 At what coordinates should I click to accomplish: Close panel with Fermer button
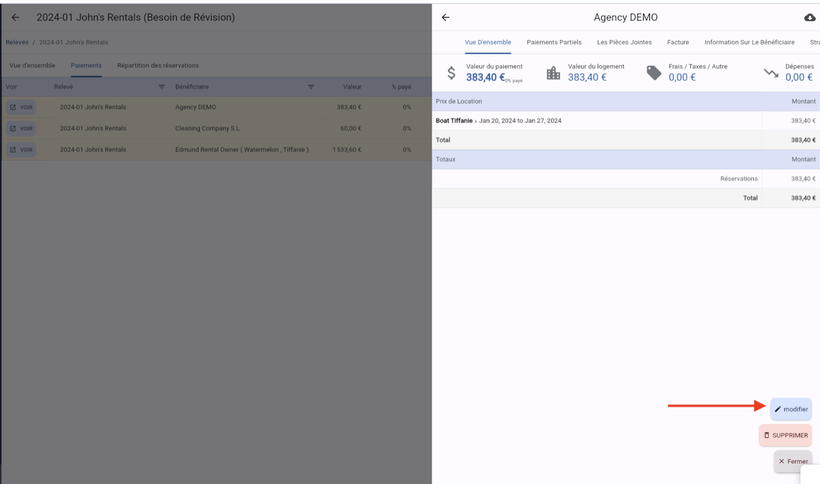pyautogui.click(x=793, y=461)
